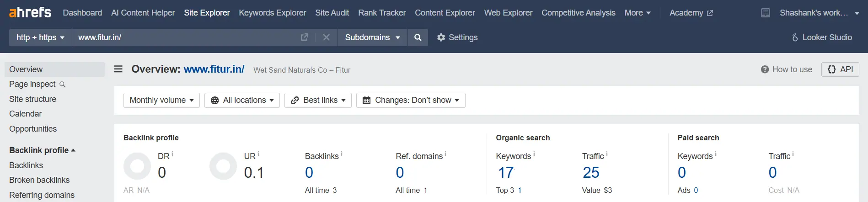Open the Dashboard menu item
The width and height of the screenshot is (868, 202).
pos(82,13)
